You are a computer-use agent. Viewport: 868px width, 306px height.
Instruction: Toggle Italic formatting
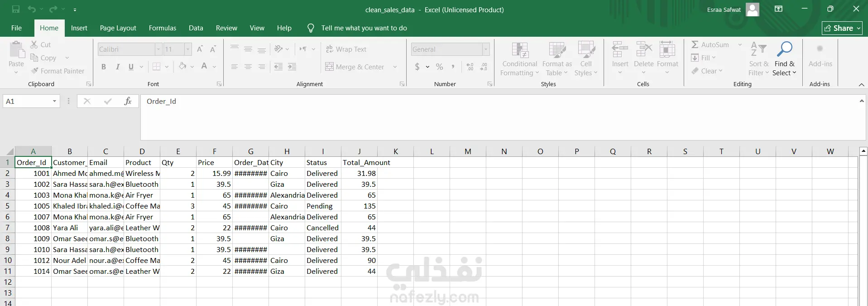118,67
